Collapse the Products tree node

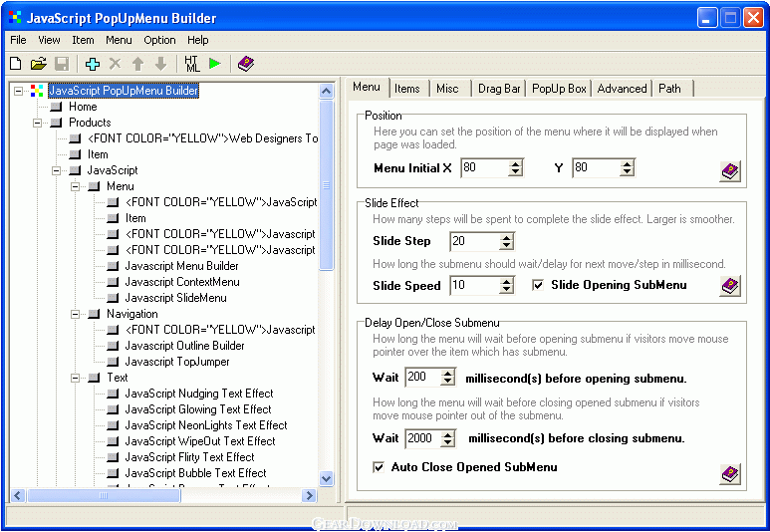pos(37,123)
